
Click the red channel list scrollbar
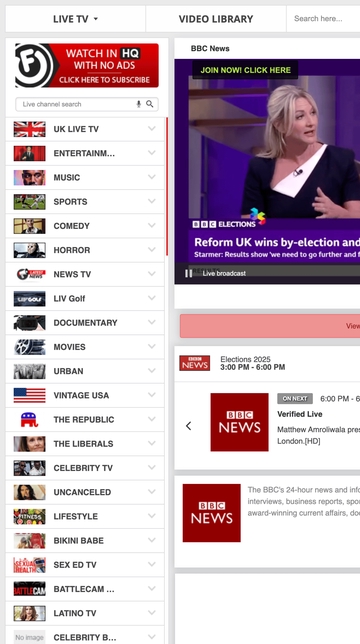click(x=167, y=186)
